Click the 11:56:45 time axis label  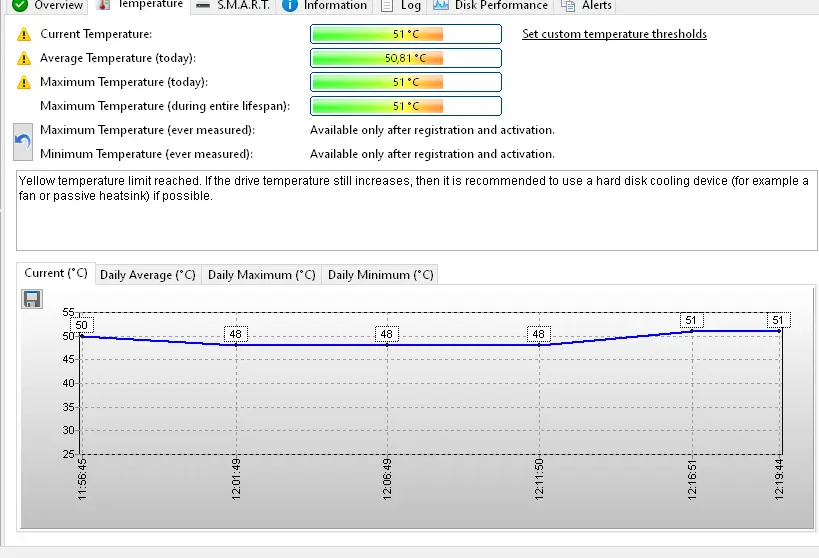[x=82, y=479]
